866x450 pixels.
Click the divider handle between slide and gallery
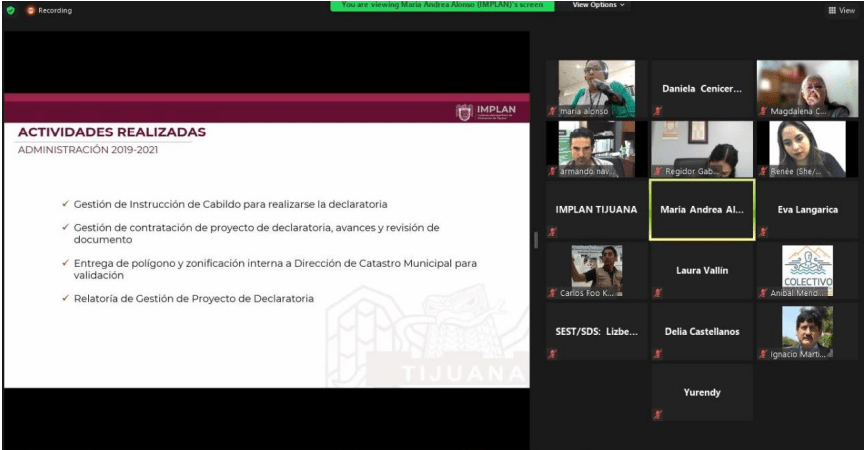point(535,239)
